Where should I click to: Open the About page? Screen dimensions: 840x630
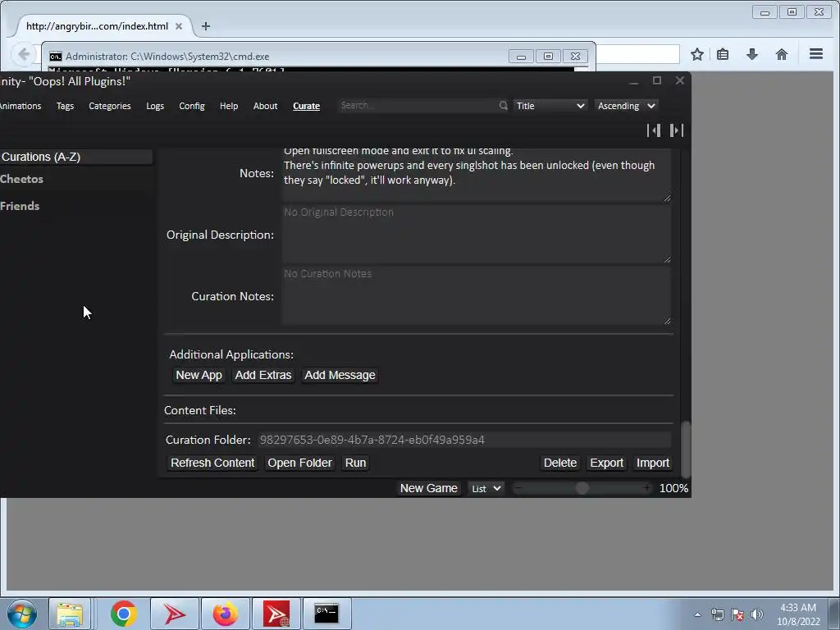pyautogui.click(x=265, y=106)
